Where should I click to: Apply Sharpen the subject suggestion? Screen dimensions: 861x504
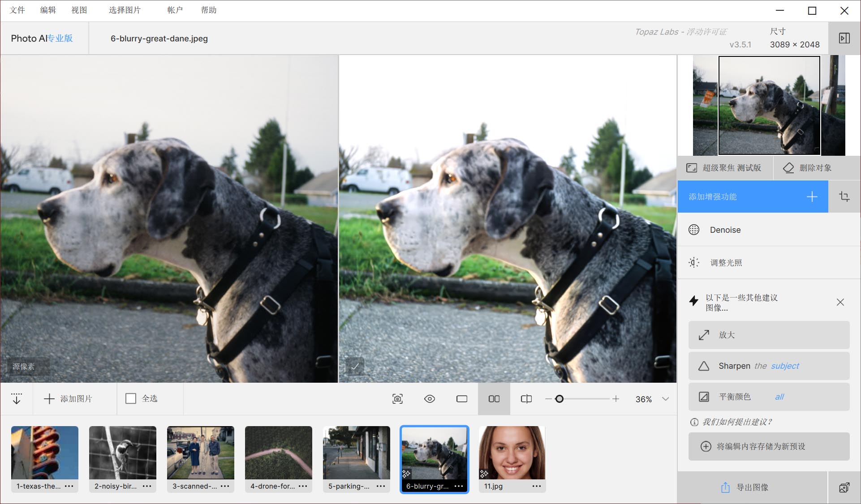(769, 366)
